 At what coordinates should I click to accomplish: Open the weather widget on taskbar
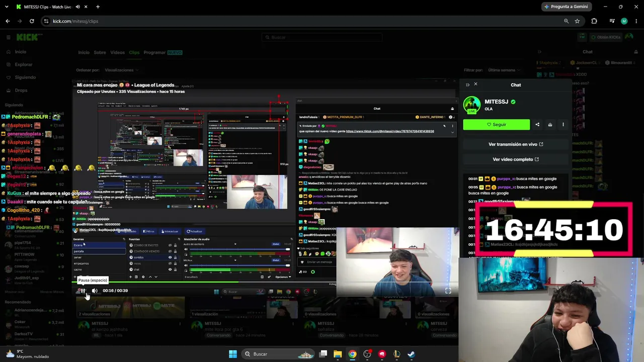coord(28,354)
